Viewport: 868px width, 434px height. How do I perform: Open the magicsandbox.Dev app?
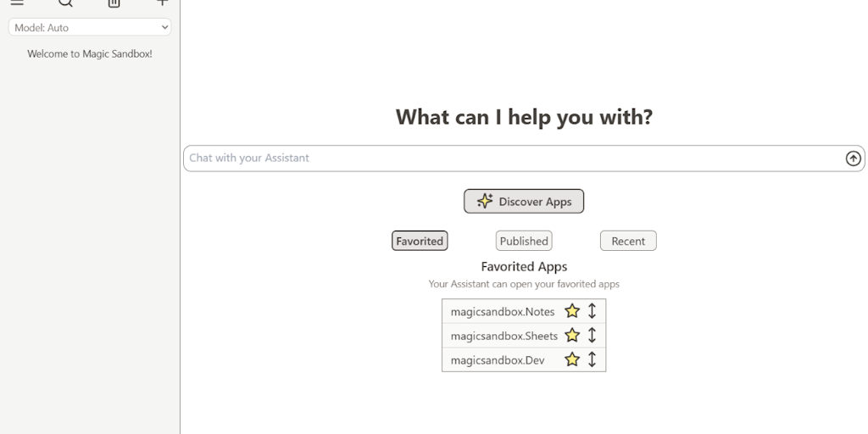coord(498,360)
